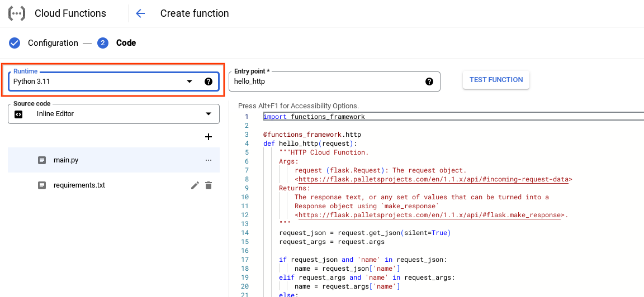Open the flask.make_response documentation link
The image size is (644, 297).
pyautogui.click(x=429, y=215)
